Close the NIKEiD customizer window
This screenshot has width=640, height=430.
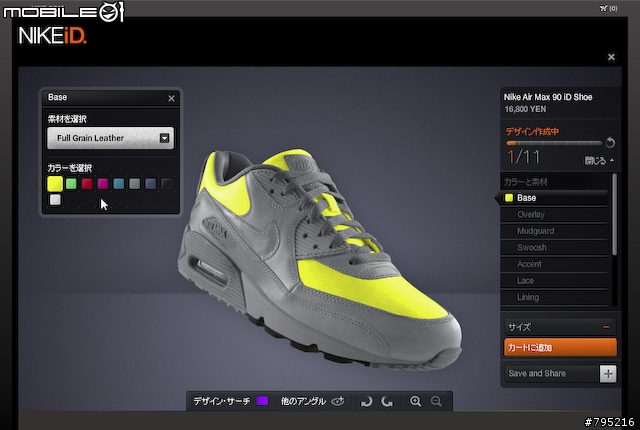pos(611,57)
